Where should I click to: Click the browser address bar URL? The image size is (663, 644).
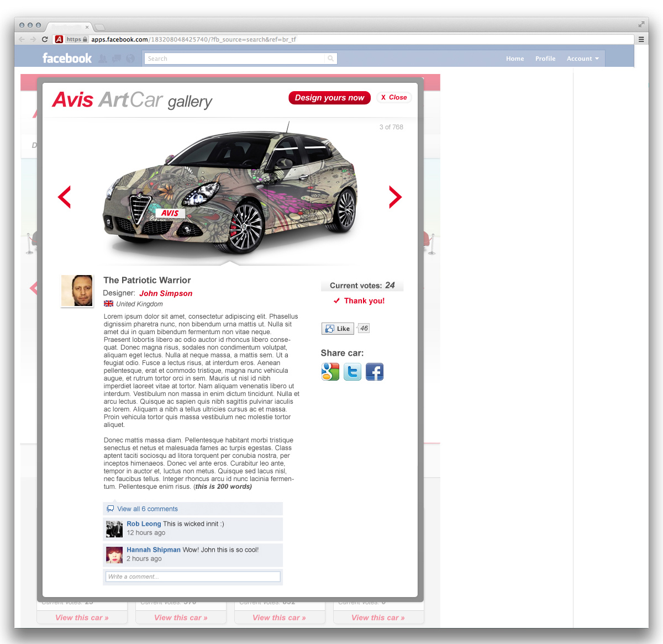click(x=193, y=39)
